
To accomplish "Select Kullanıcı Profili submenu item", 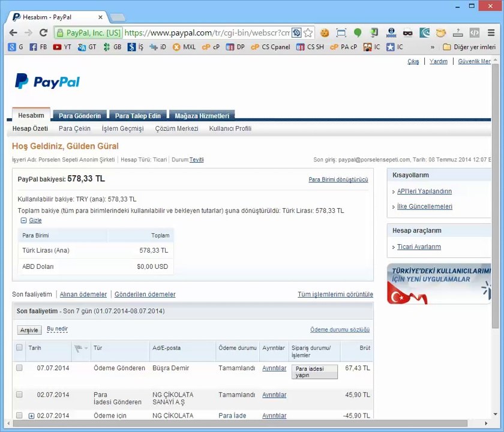I will [230, 128].
